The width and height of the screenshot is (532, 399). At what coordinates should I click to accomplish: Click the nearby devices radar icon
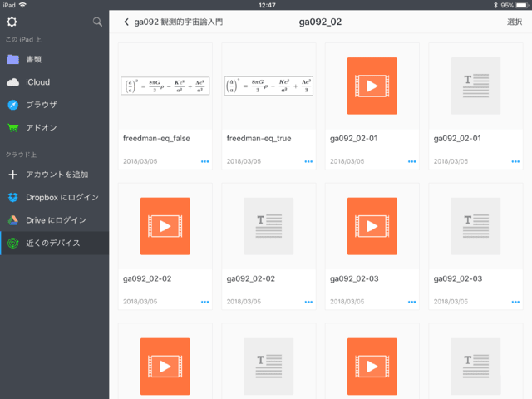pos(13,243)
